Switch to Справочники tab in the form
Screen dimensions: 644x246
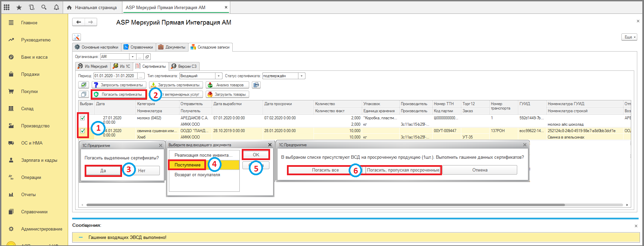pyautogui.click(x=138, y=47)
